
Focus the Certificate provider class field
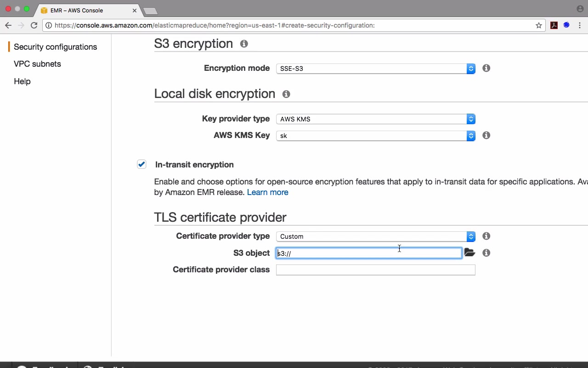[x=375, y=270]
